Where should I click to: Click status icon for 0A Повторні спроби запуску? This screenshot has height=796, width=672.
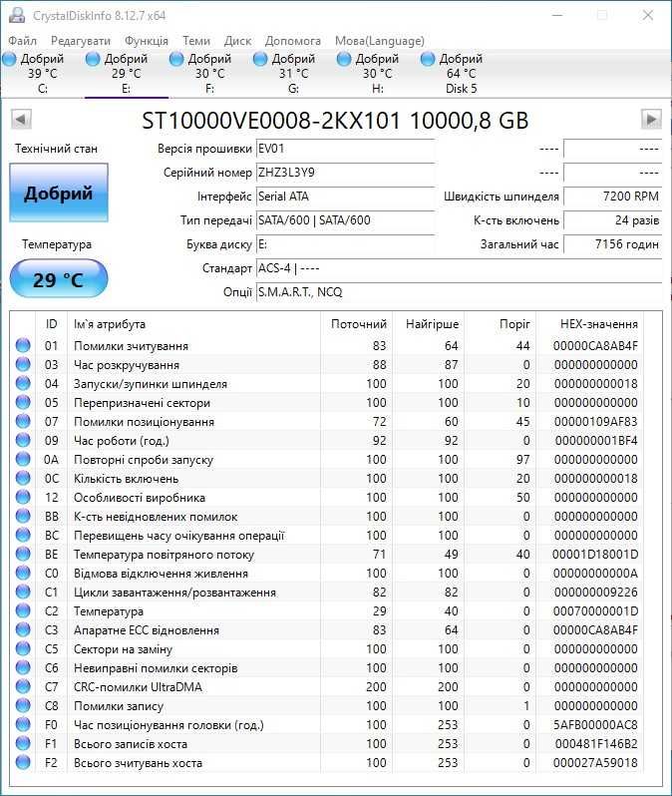pos(23,459)
